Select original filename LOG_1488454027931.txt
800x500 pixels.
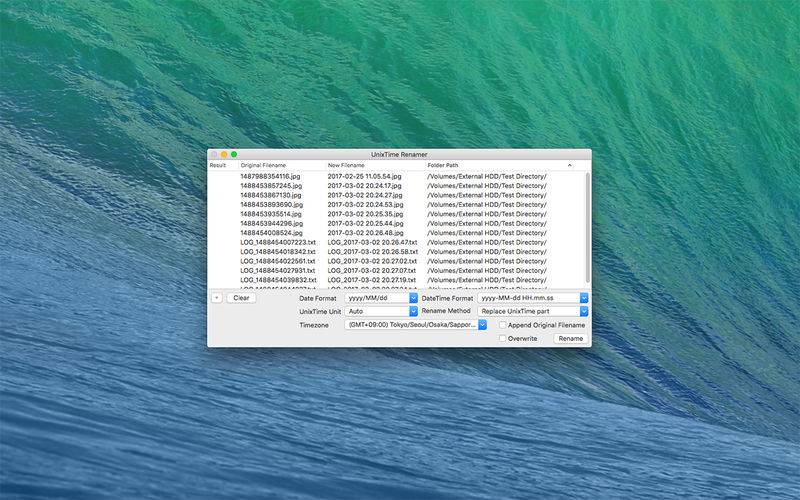click(x=278, y=270)
